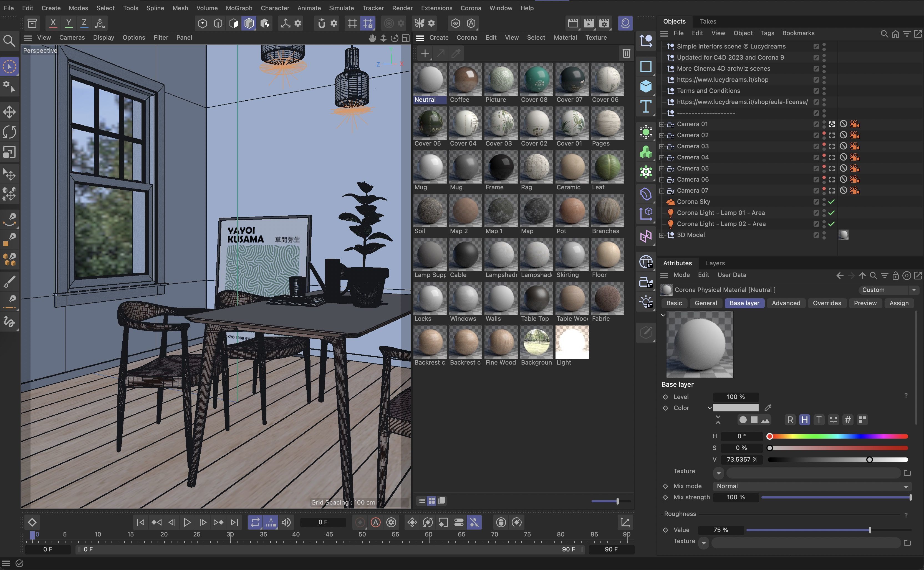924x570 pixels.
Task: Click the Text spline T icon
Action: [x=646, y=106]
